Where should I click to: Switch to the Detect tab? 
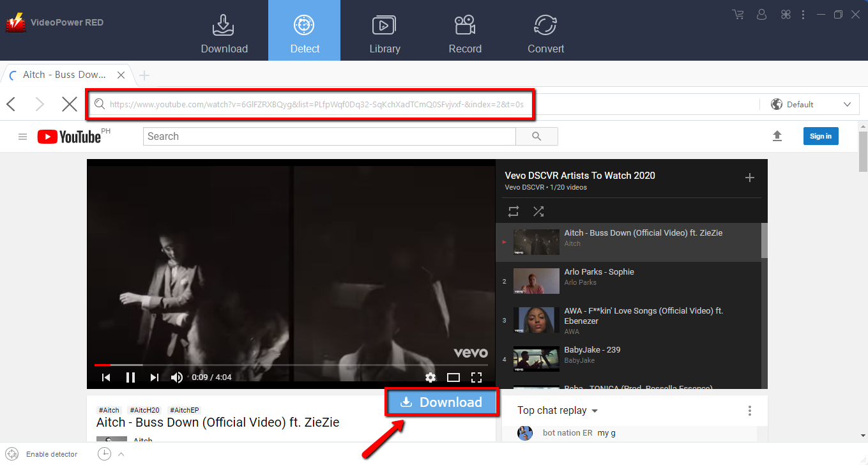(305, 31)
